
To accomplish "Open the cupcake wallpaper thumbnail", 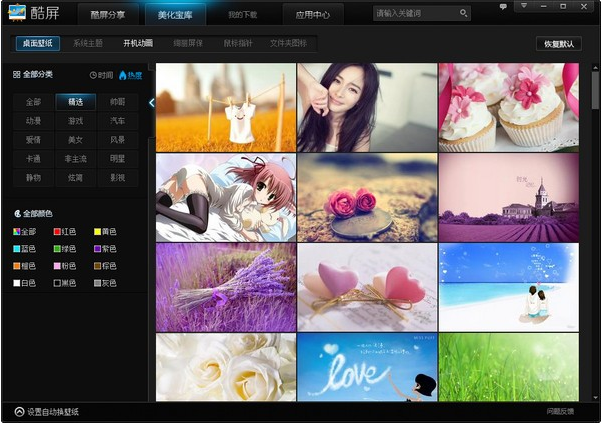I will (x=509, y=107).
